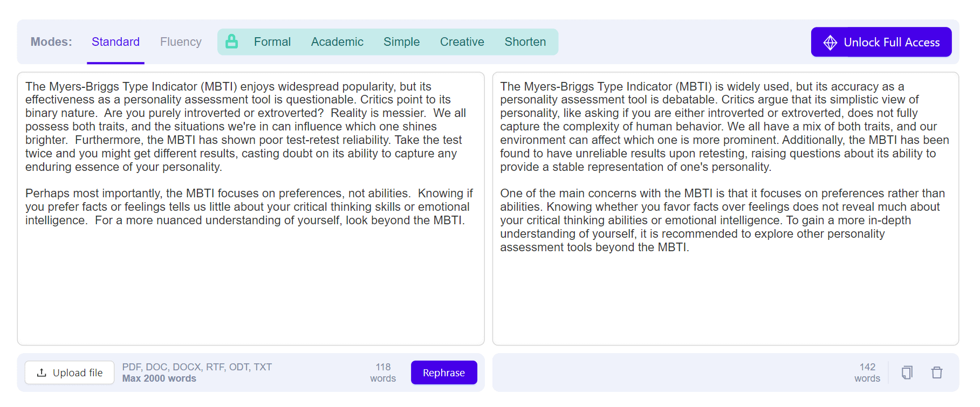The image size is (980, 407).
Task: Click the Unlock Full Access label
Action: coord(891,43)
